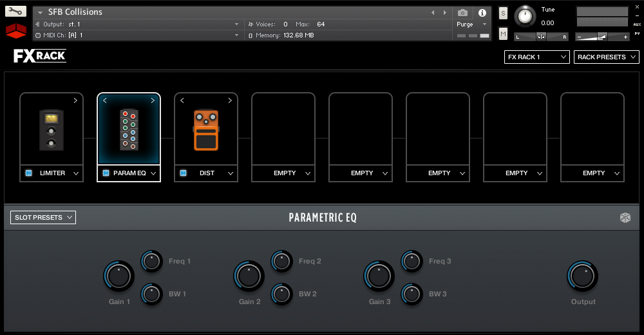Click the red cube library logo
Image resolution: width=644 pixels, height=335 pixels.
pos(16,30)
